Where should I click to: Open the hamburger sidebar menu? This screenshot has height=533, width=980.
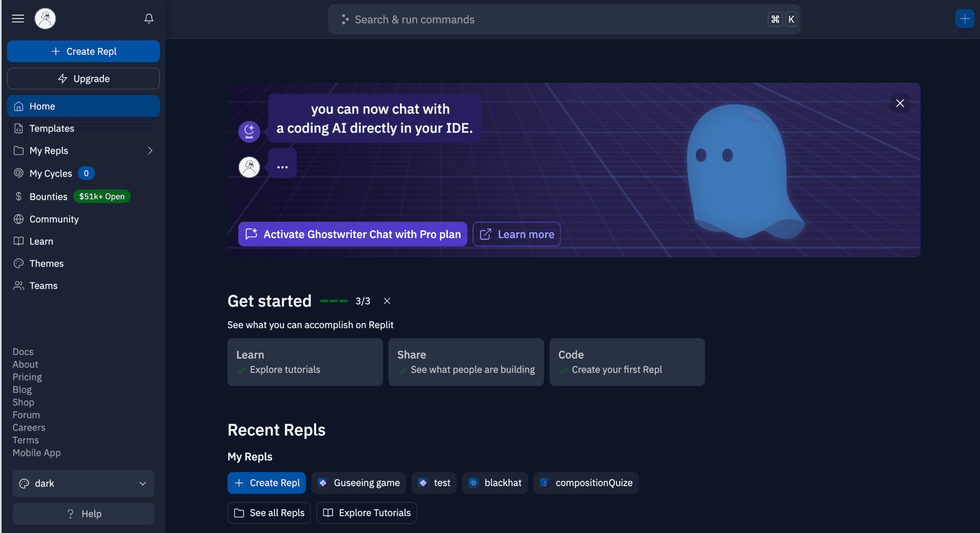[18, 18]
